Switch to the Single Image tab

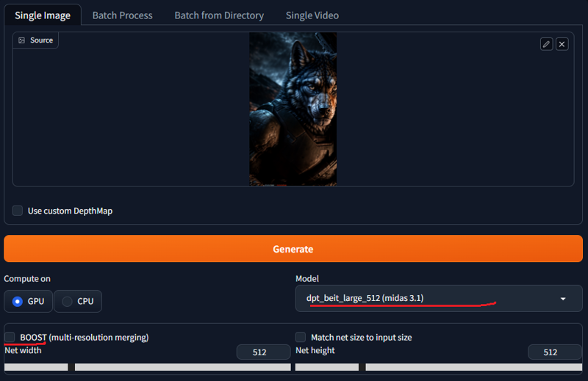43,15
